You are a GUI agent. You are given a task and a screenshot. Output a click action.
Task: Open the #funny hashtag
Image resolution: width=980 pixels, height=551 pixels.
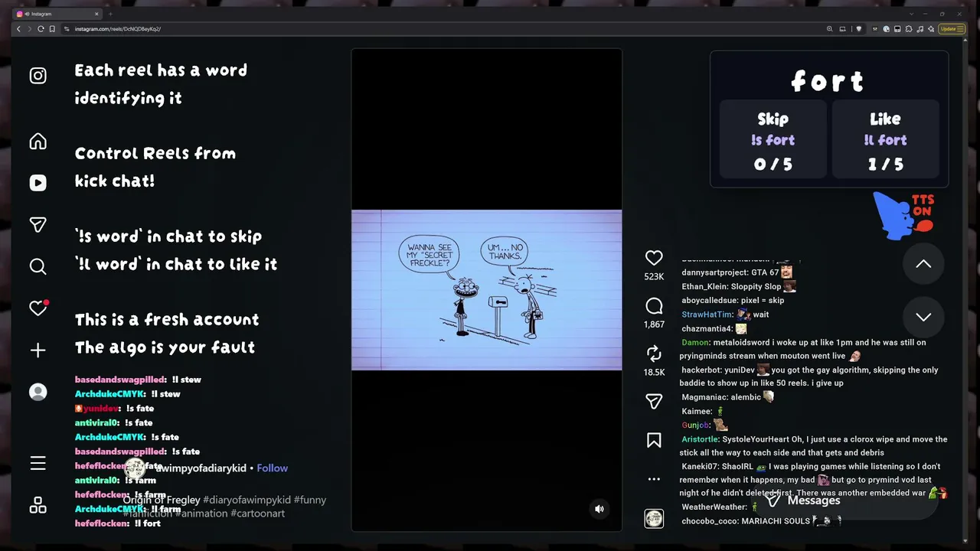point(309,500)
